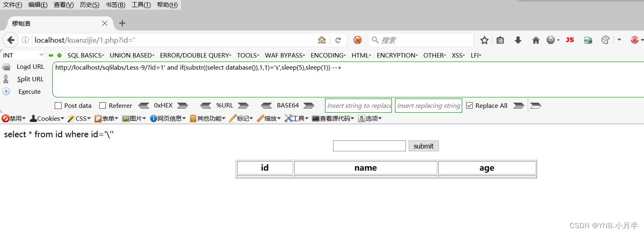This screenshot has width=644, height=233.
Task: Go back with the browser back arrow
Action: [11, 40]
